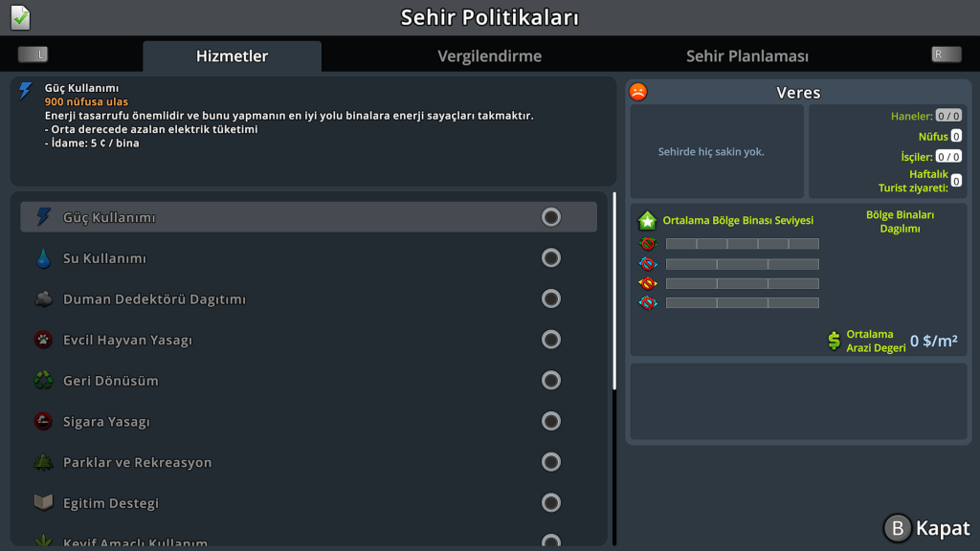This screenshot has width=980, height=551.
Task: Open the Şehir Planlaması tab
Action: [x=746, y=56]
